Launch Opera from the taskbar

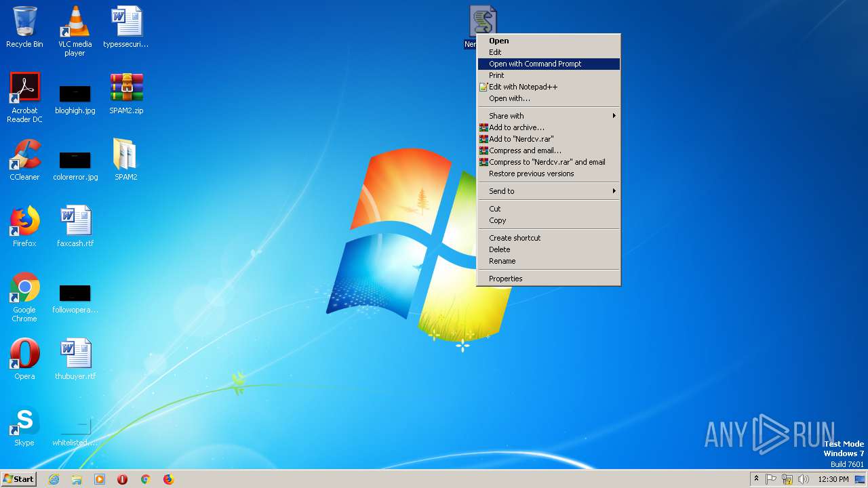123,479
